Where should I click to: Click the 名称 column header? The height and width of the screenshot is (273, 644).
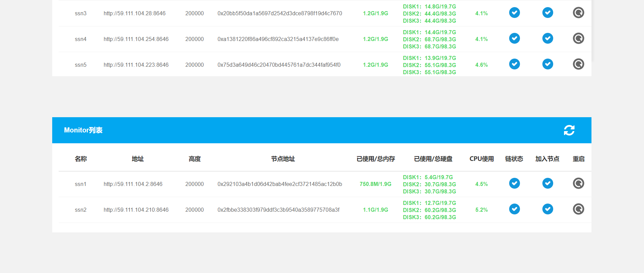tap(81, 159)
